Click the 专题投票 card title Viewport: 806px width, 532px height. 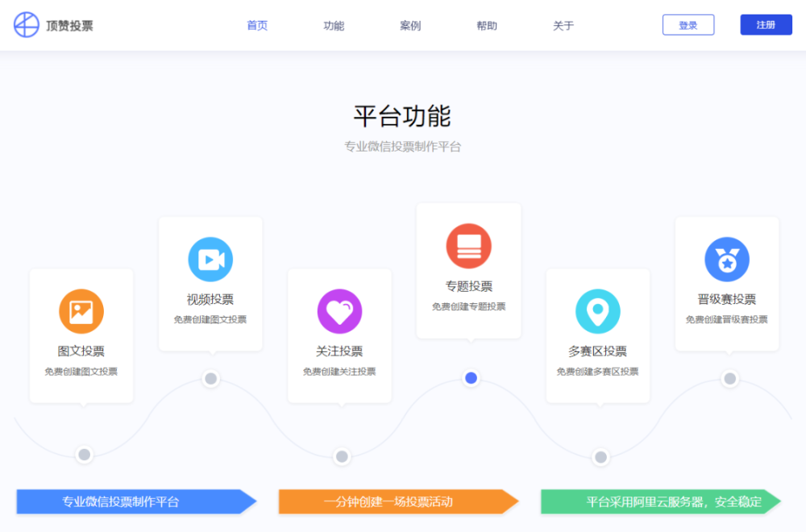point(469,286)
